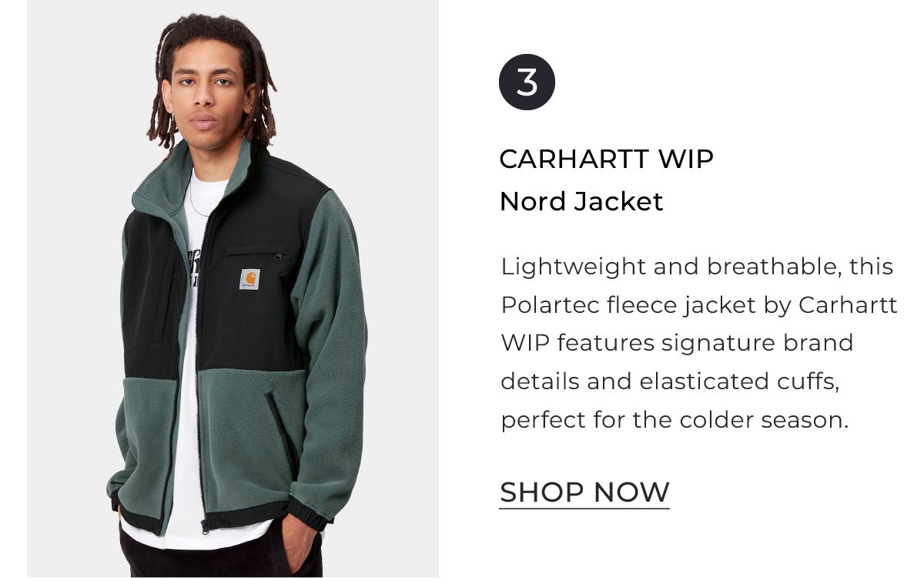Click the side zip pocket on the green fleece
The width and height of the screenshot is (924, 578).
tap(282, 432)
